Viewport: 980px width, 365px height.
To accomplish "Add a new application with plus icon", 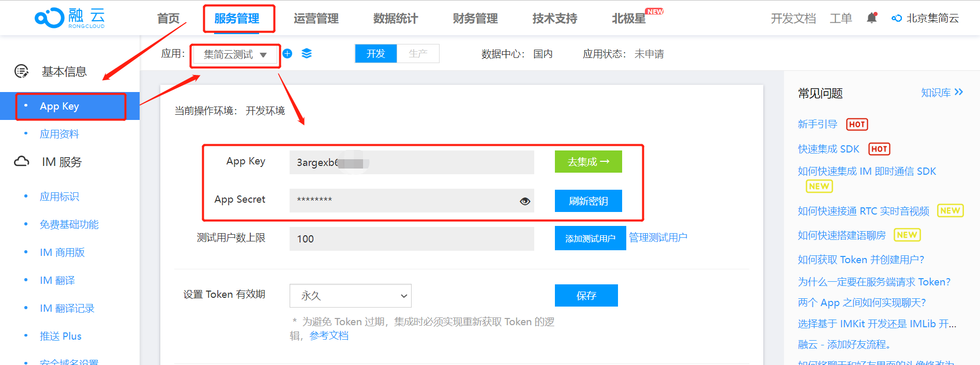I will click(288, 53).
